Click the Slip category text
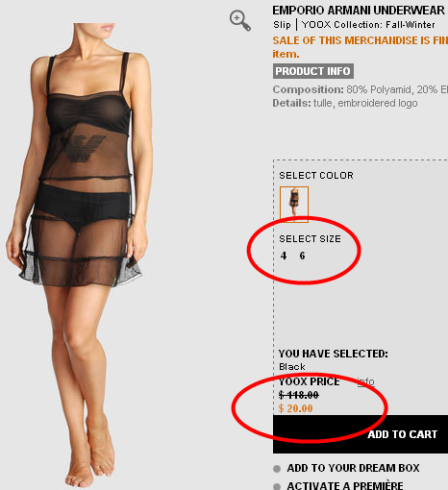This screenshot has height=490, width=448. (x=282, y=25)
